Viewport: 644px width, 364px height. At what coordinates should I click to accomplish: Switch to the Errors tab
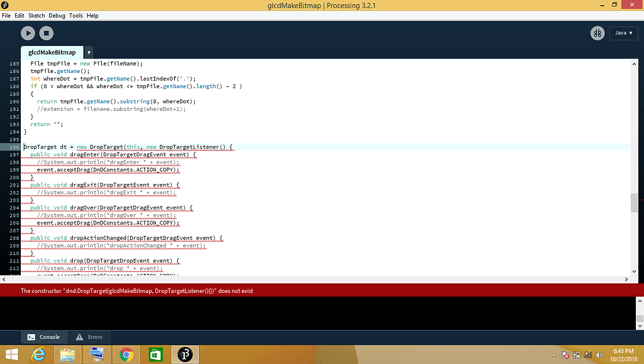pyautogui.click(x=89, y=337)
